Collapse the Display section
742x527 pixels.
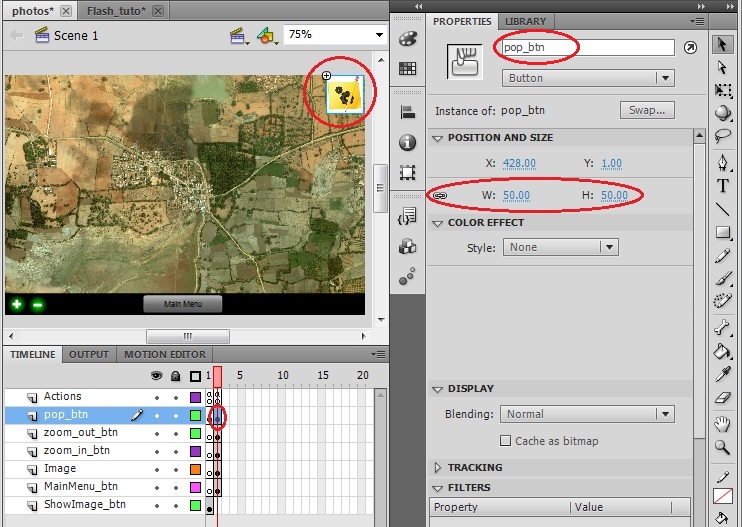tap(438, 389)
